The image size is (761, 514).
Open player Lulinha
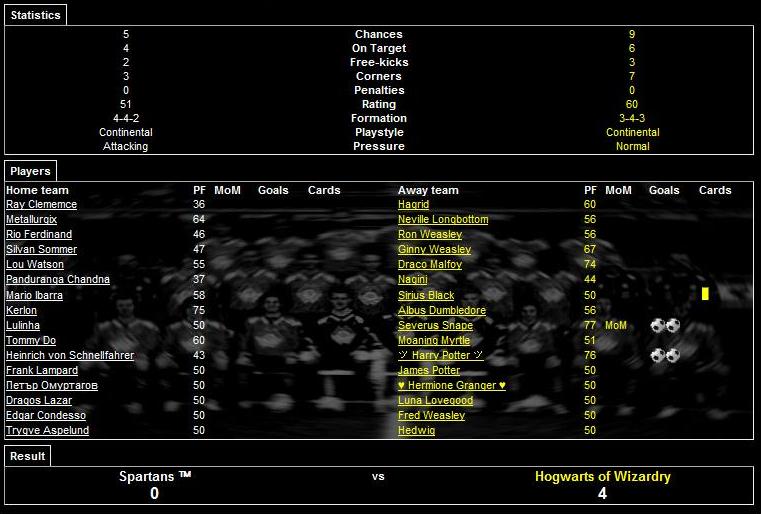pos(23,325)
